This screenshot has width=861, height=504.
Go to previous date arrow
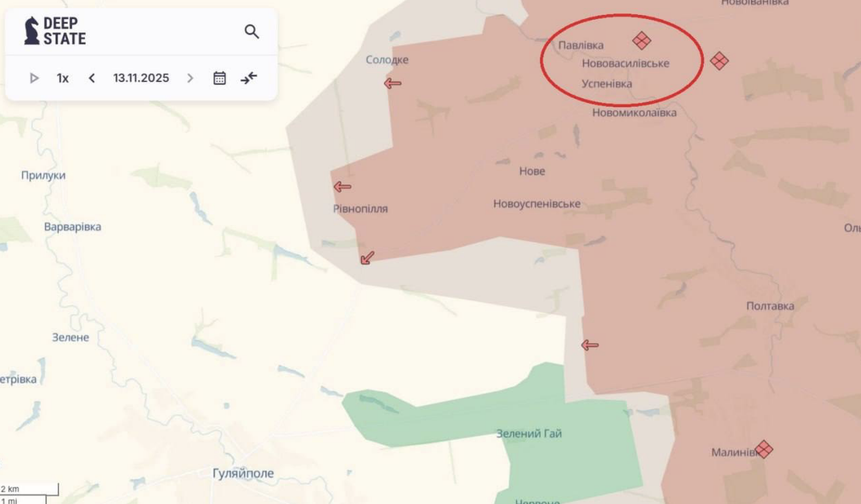92,78
